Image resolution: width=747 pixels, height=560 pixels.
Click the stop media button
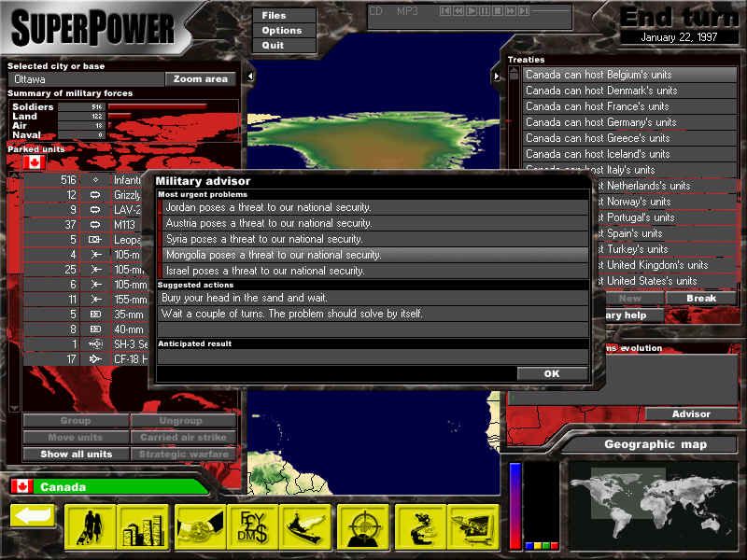click(498, 10)
